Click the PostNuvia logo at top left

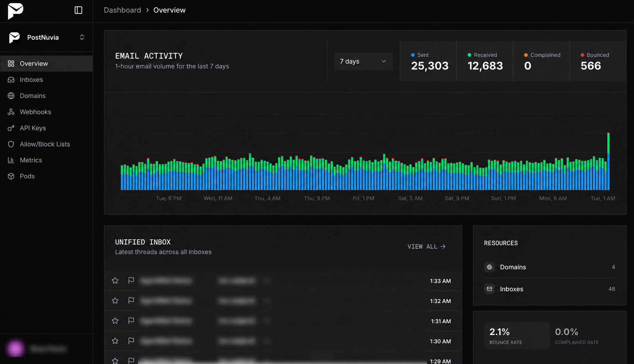click(15, 11)
